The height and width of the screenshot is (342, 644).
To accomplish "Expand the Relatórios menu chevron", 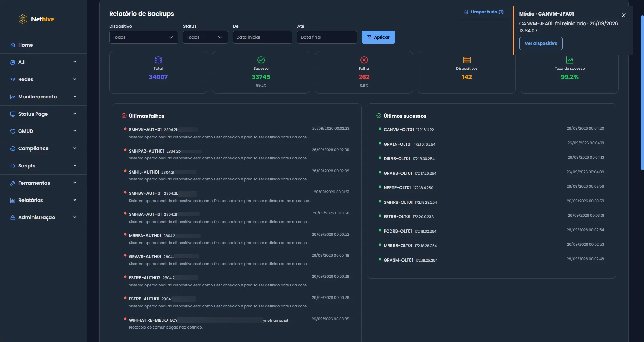I will [75, 200].
